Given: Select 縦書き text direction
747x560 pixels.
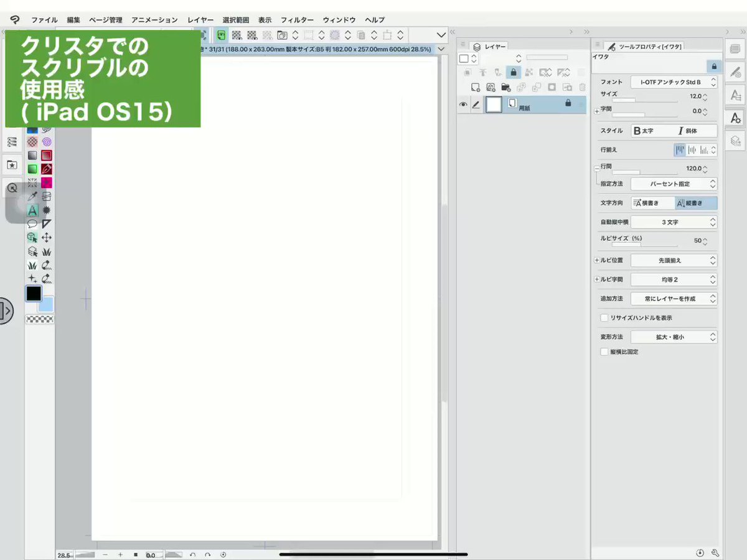Looking at the screenshot, I should coord(696,203).
